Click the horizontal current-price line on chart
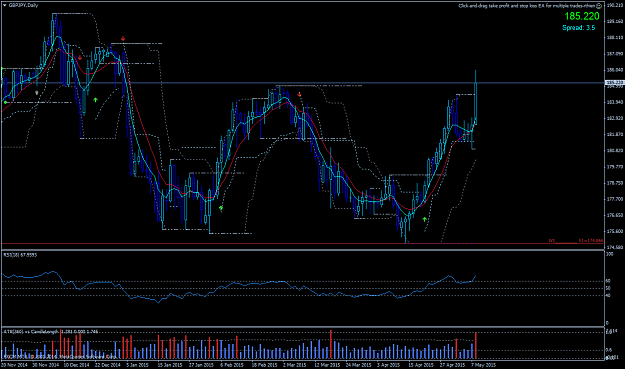The width and height of the screenshot is (625, 369). 303,83
